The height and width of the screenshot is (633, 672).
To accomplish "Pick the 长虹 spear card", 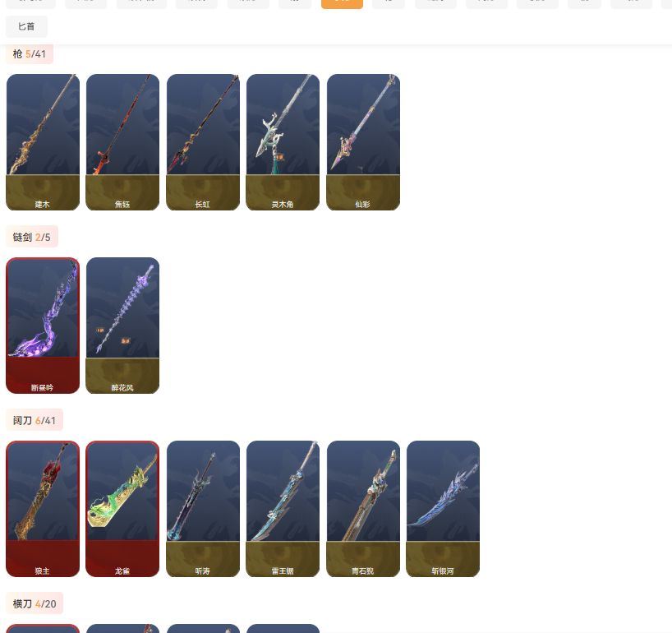I will [x=203, y=142].
